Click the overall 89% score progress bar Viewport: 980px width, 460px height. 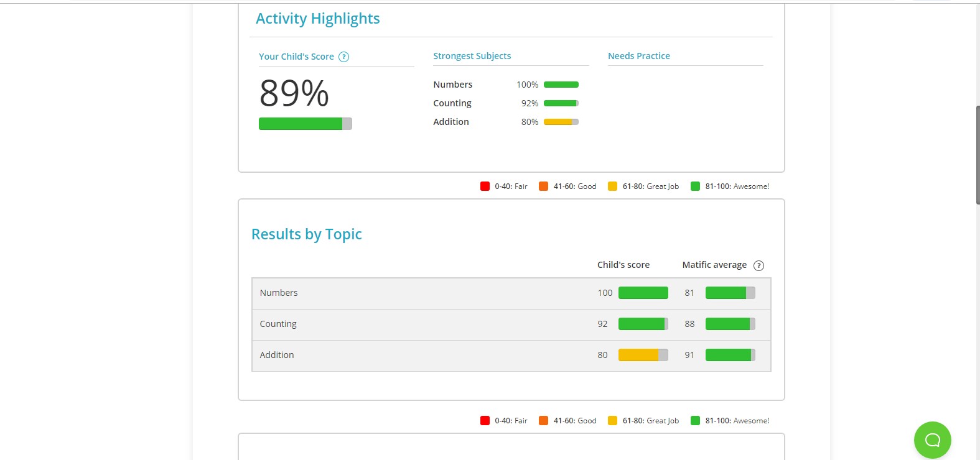[305, 124]
